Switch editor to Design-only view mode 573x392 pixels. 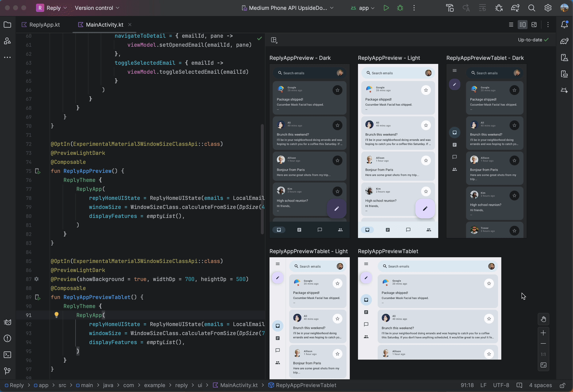(x=534, y=25)
